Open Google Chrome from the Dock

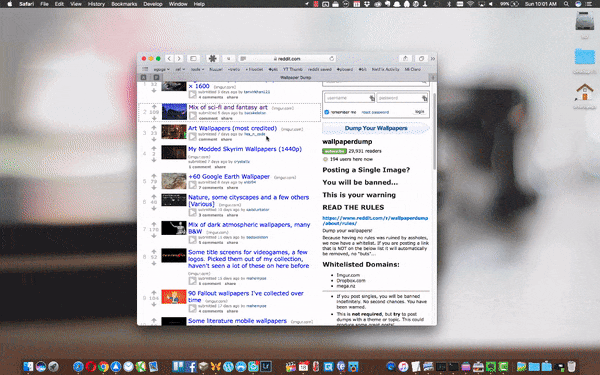(103, 366)
